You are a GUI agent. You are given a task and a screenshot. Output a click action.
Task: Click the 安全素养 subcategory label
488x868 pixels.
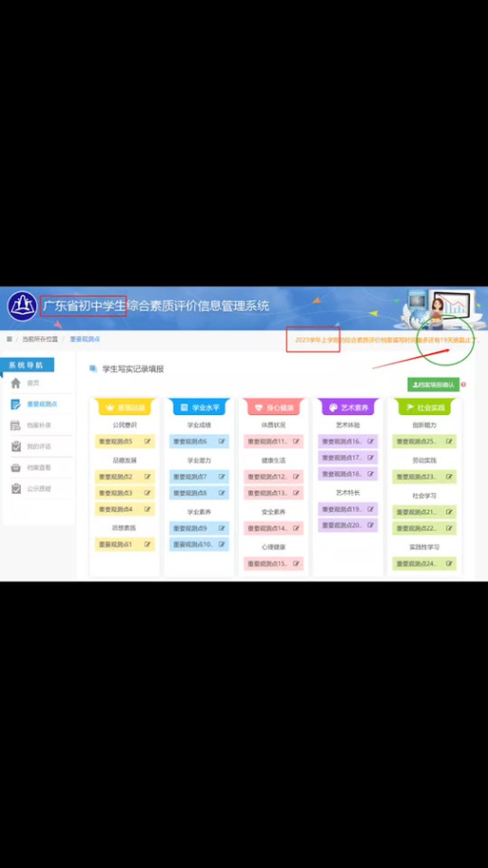(273, 512)
